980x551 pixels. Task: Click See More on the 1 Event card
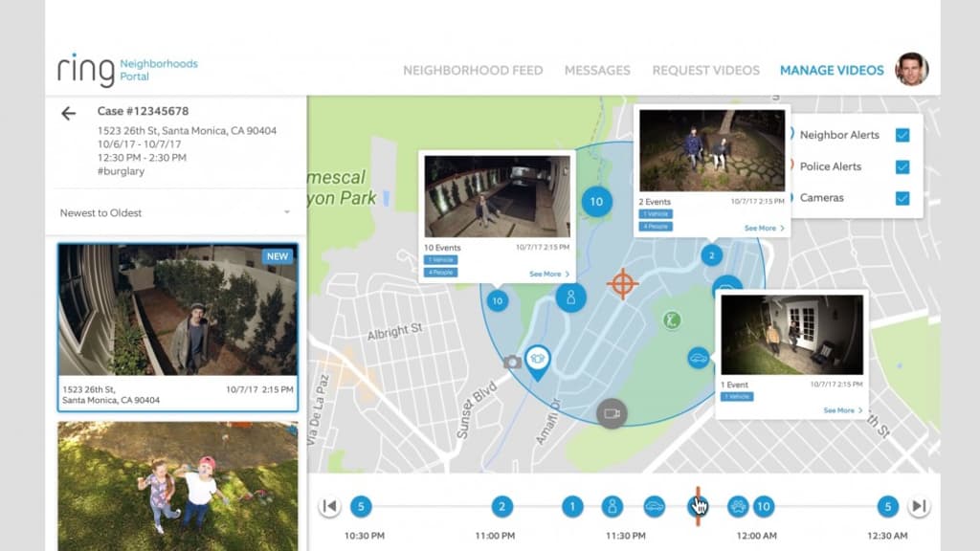[x=843, y=410]
